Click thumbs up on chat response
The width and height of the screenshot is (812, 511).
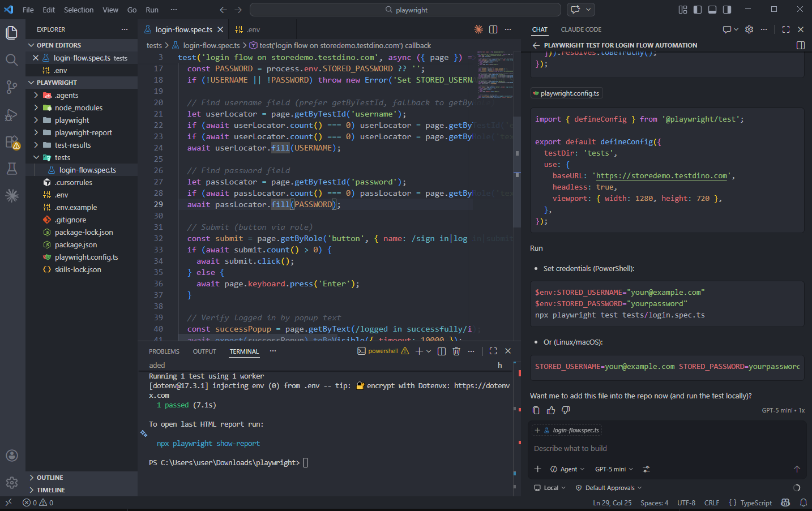tap(551, 410)
